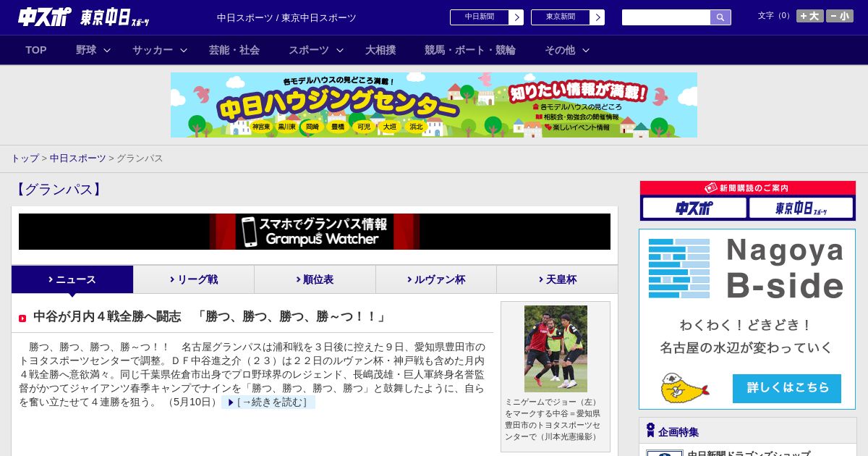Expand the スポーツ dropdown chevron
The height and width of the screenshot is (456, 868).
tap(340, 50)
